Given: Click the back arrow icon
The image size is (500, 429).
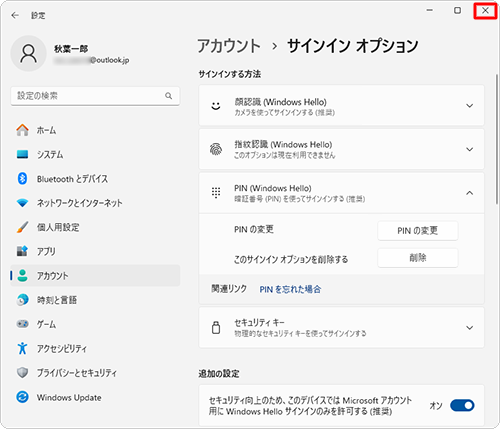Looking at the screenshot, I should coord(15,15).
